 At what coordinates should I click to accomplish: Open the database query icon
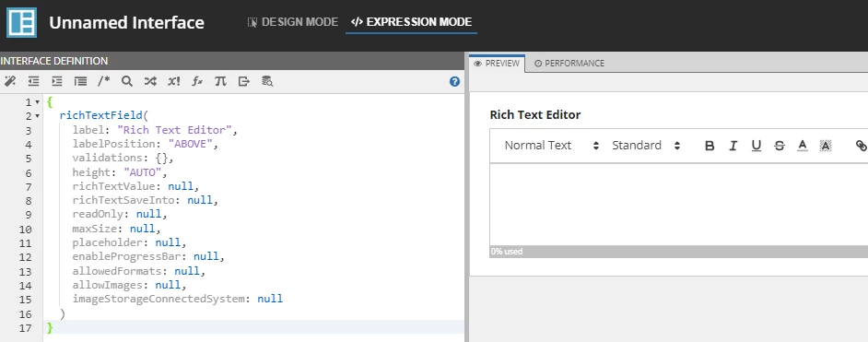[267, 81]
